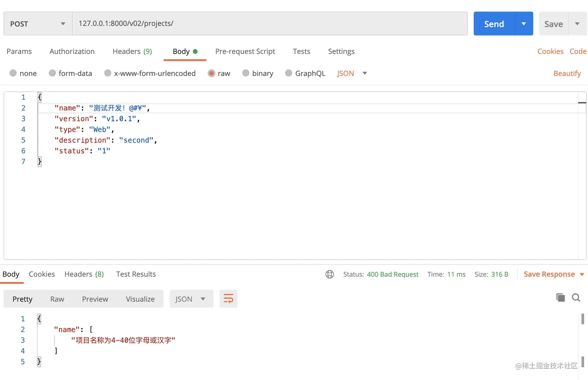Switch to the Authorization tab
This screenshot has width=588, height=380.
[x=72, y=51]
